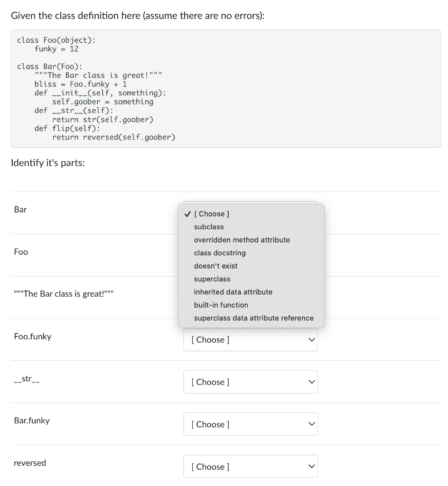
Task: Open the __str__ answer dropdown
Action: (x=250, y=382)
